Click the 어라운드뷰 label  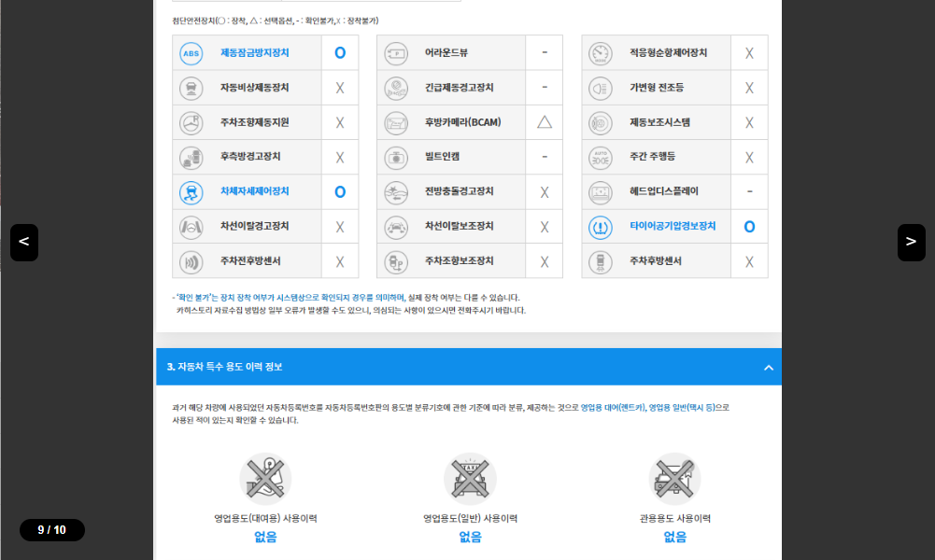pos(446,52)
